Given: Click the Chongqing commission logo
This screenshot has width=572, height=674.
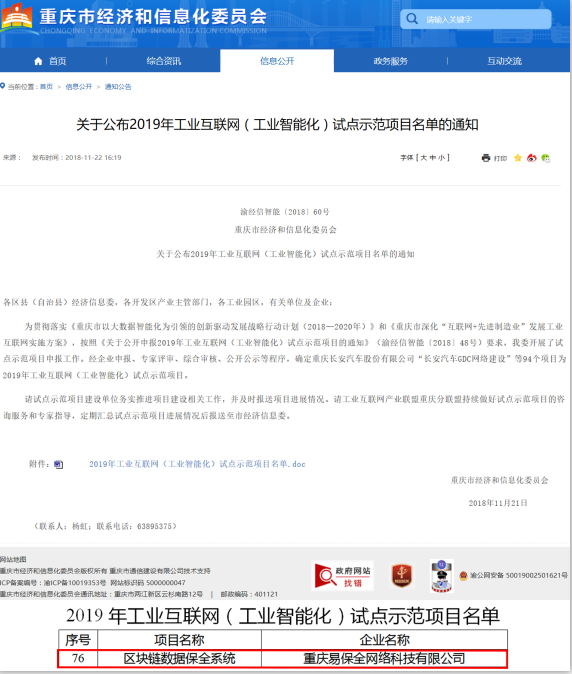Looking at the screenshot, I should (x=17, y=17).
